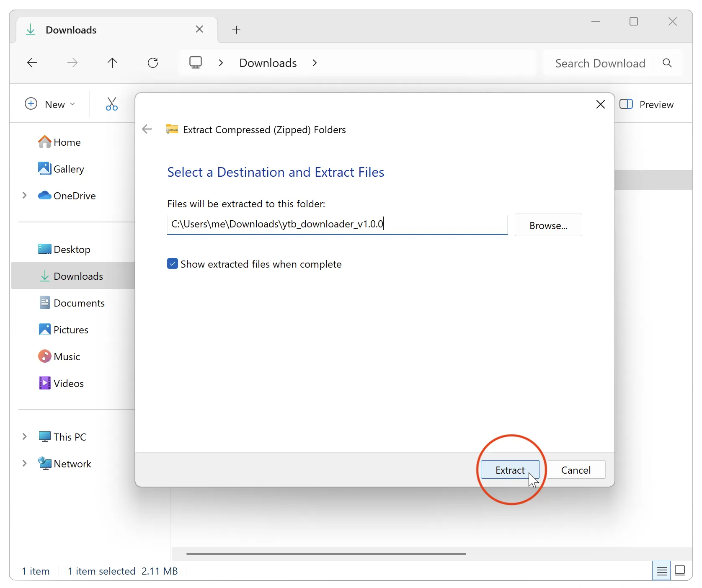Expand the Network tree node
This screenshot has height=588, width=702.
click(x=24, y=464)
